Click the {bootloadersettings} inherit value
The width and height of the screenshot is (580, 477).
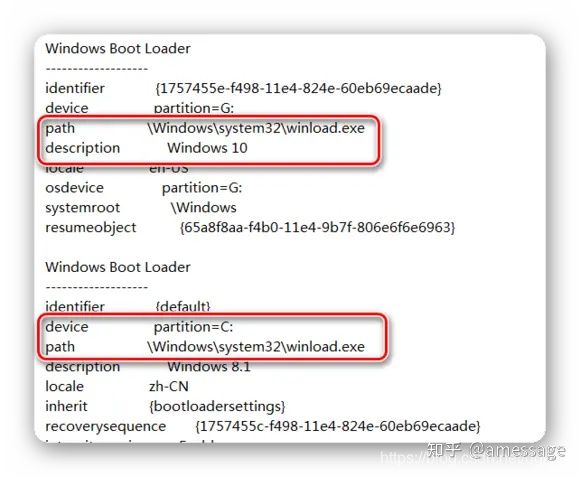pos(217,406)
